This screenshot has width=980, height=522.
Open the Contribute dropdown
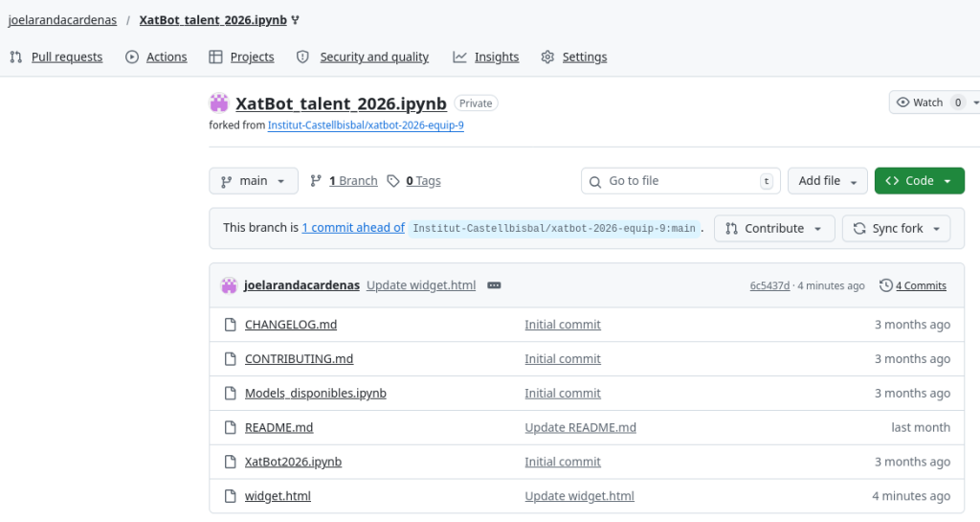point(773,228)
